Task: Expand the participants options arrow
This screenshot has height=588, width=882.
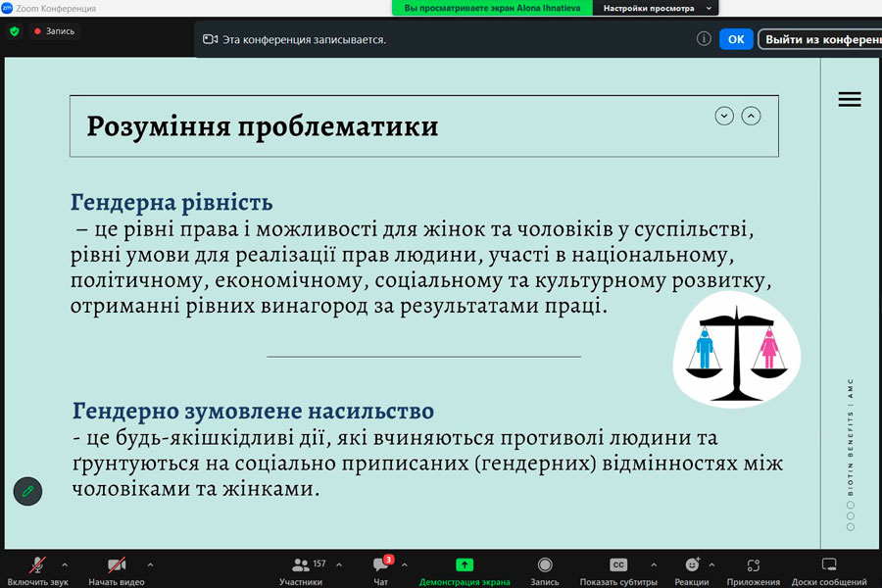Action: (x=339, y=564)
